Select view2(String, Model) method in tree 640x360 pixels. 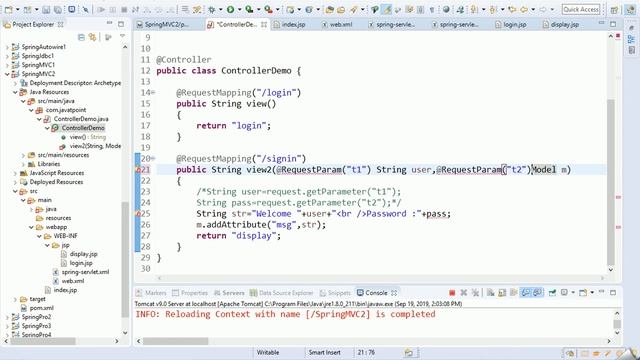[x=95, y=146]
